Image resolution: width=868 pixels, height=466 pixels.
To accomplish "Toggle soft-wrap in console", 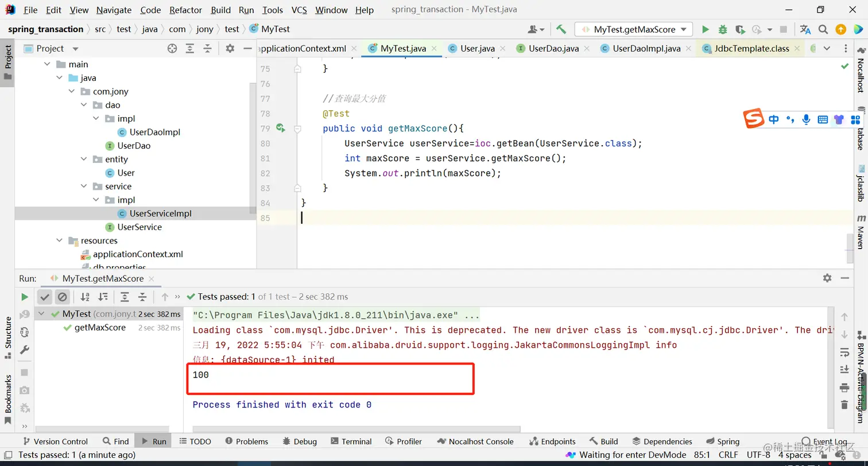I will point(844,352).
